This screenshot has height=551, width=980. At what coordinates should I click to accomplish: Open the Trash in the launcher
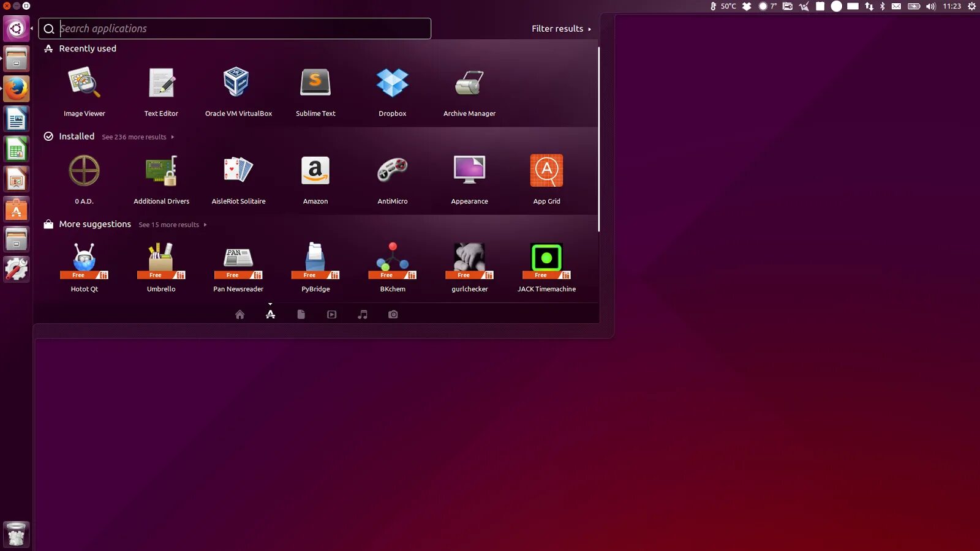click(16, 534)
